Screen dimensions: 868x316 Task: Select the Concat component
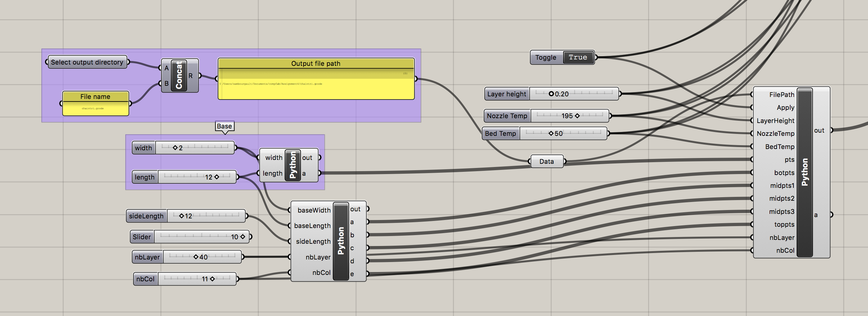tap(179, 75)
